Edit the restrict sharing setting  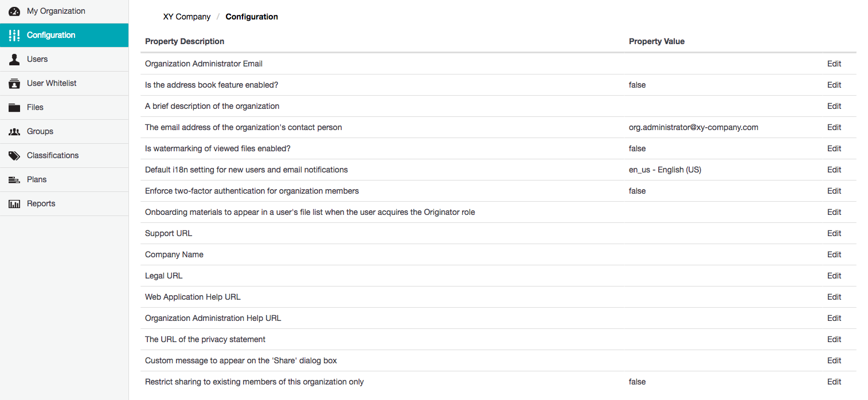834,382
